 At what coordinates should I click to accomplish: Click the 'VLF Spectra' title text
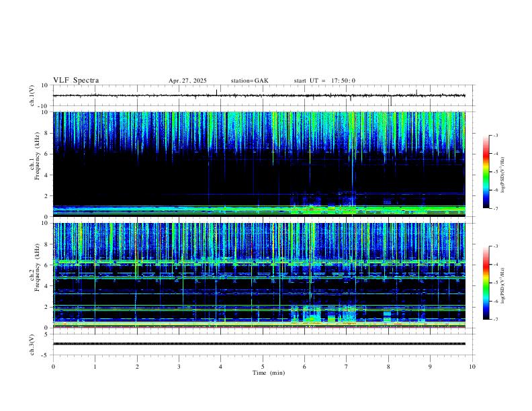pyautogui.click(x=76, y=81)
